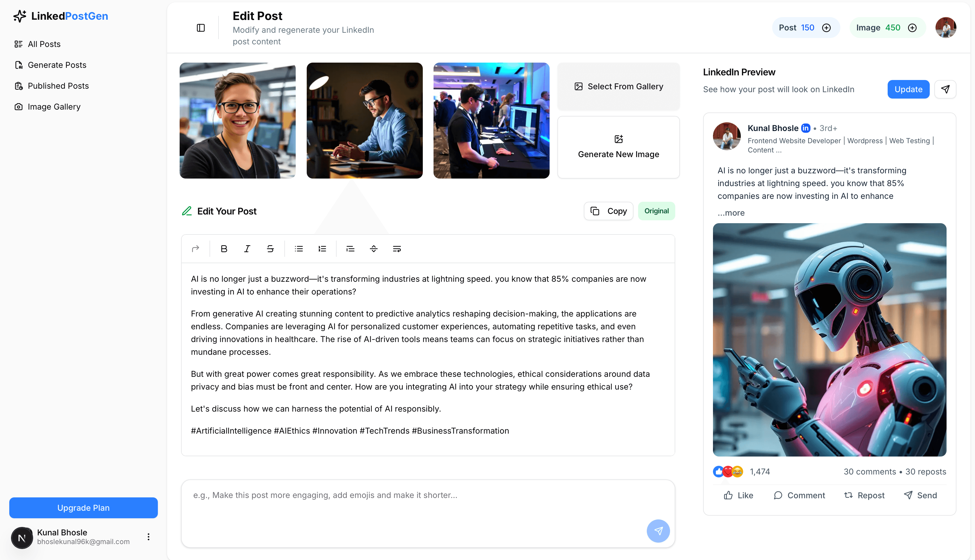This screenshot has height=560, width=975.
Task: Go to All Posts
Action: coord(44,44)
